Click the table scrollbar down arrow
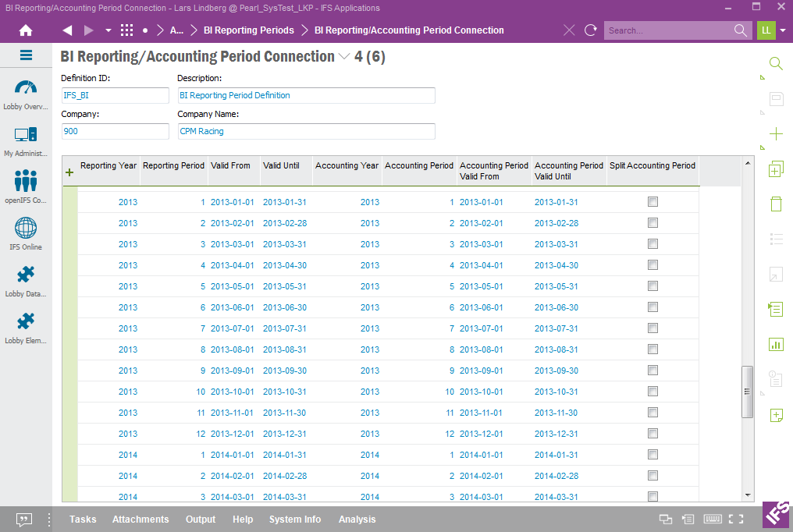This screenshot has width=793, height=532. [748, 495]
